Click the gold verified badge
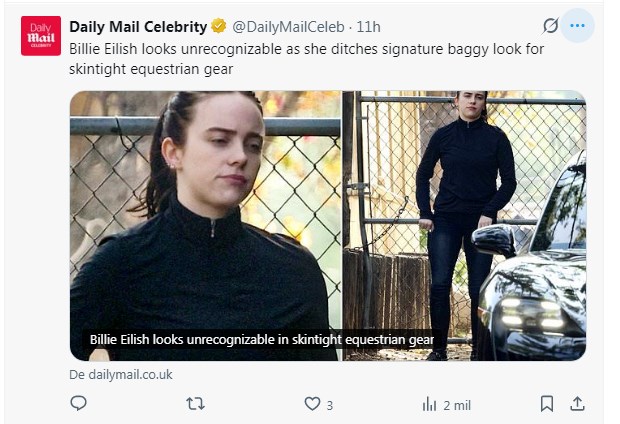The image size is (620, 424). point(218,26)
